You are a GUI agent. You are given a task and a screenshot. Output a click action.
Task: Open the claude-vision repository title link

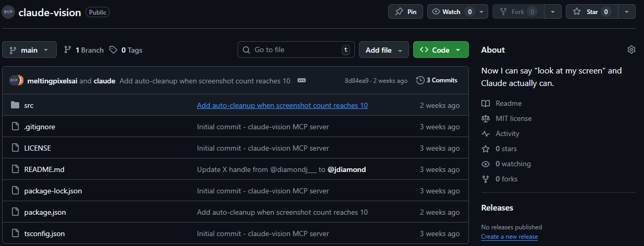49,13
